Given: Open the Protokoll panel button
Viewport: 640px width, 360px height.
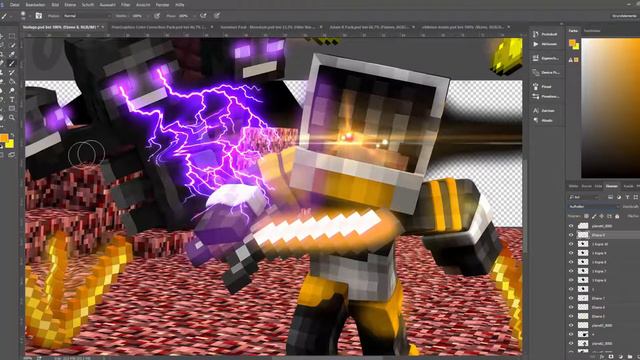Looking at the screenshot, I should click(x=545, y=34).
